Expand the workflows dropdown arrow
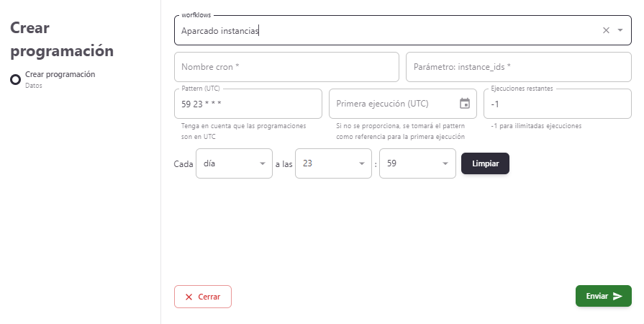Image resolution: width=644 pixels, height=324 pixels. [x=620, y=30]
